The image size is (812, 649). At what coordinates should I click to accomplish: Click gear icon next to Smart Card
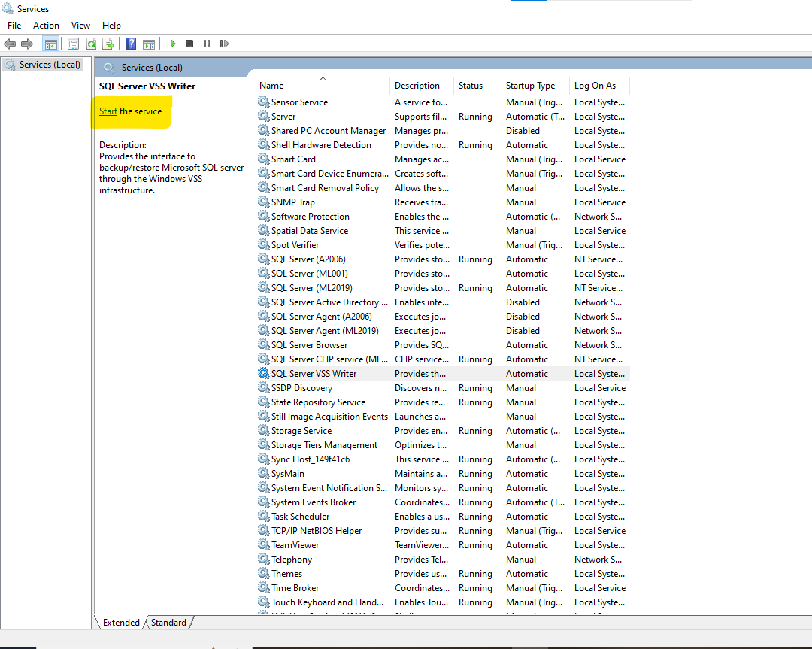(x=264, y=159)
